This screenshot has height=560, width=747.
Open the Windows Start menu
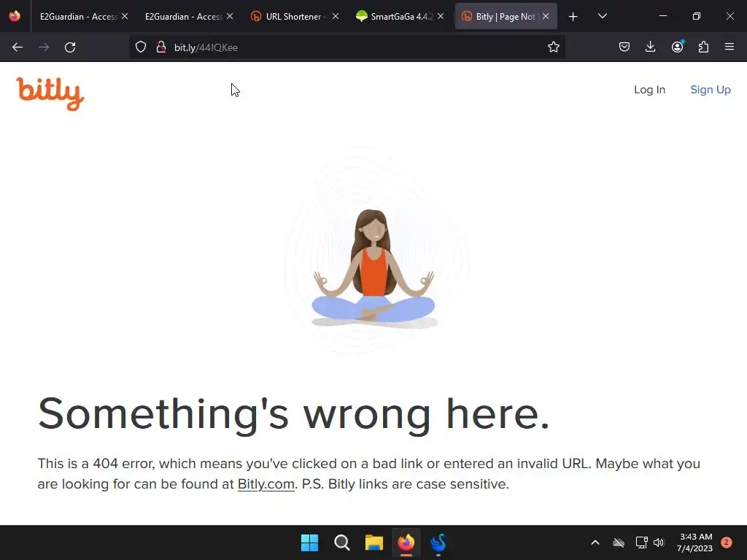[x=309, y=542]
